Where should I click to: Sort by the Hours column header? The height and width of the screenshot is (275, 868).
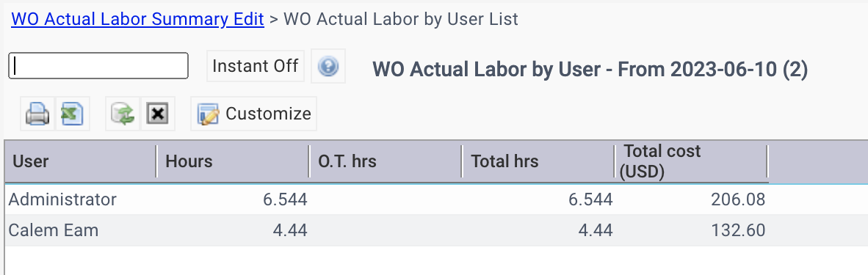point(233,161)
